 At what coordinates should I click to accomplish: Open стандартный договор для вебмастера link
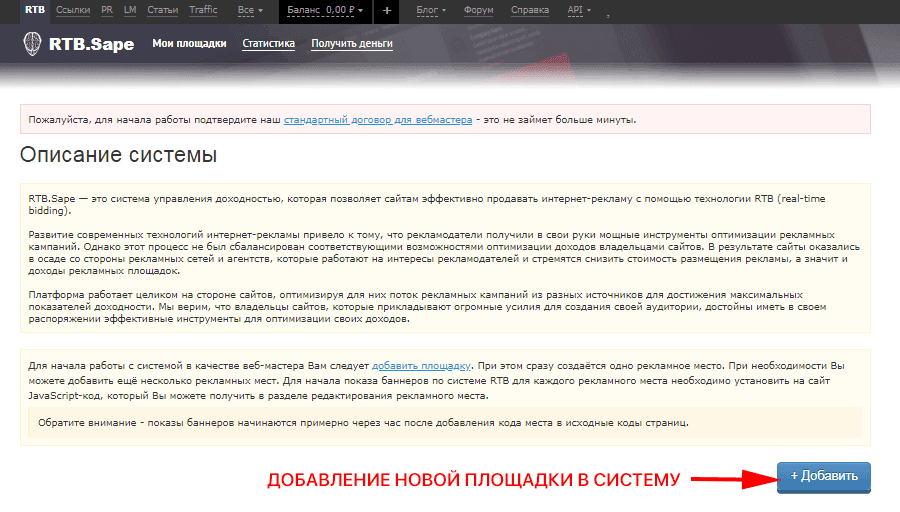378,120
